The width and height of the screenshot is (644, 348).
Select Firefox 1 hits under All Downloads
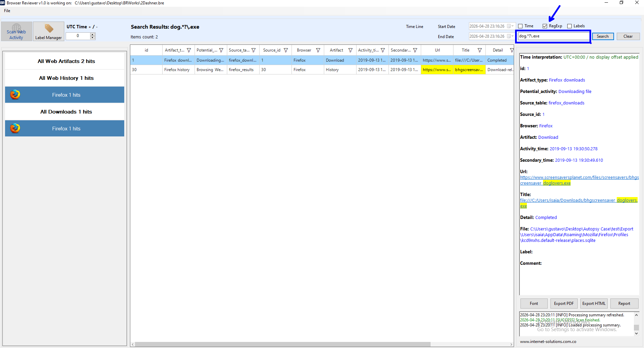[x=65, y=128]
